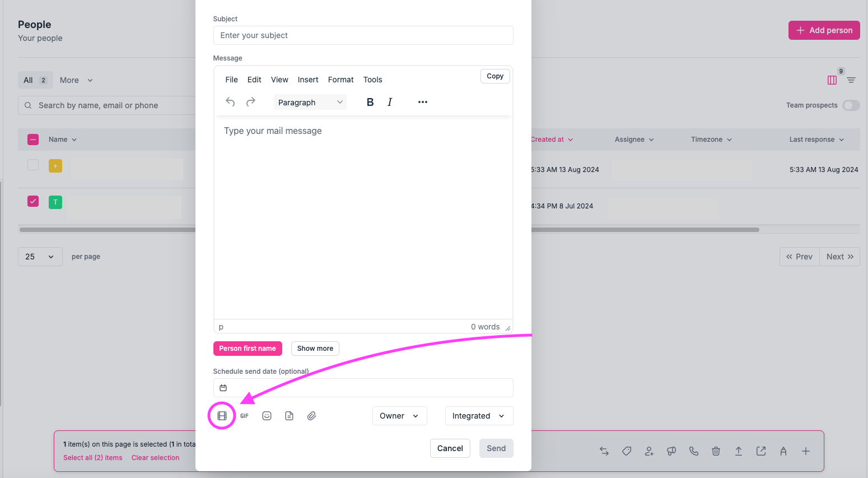Apply italic formatting

pyautogui.click(x=390, y=102)
